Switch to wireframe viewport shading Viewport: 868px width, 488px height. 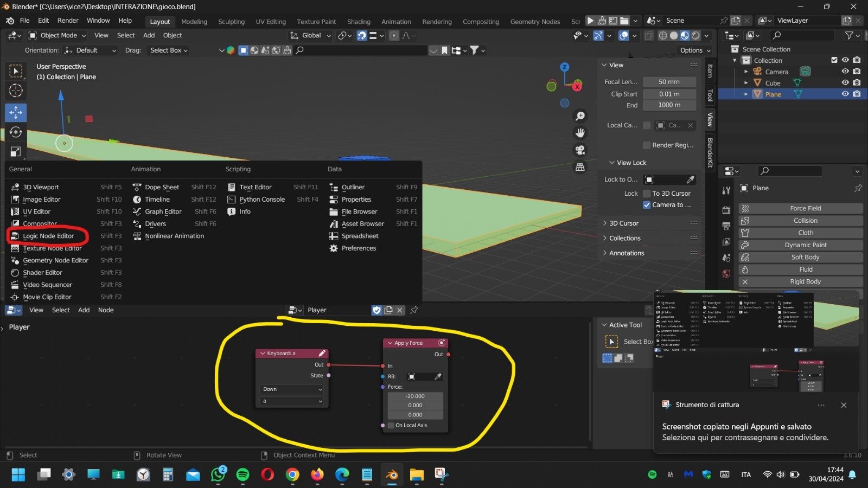(663, 35)
